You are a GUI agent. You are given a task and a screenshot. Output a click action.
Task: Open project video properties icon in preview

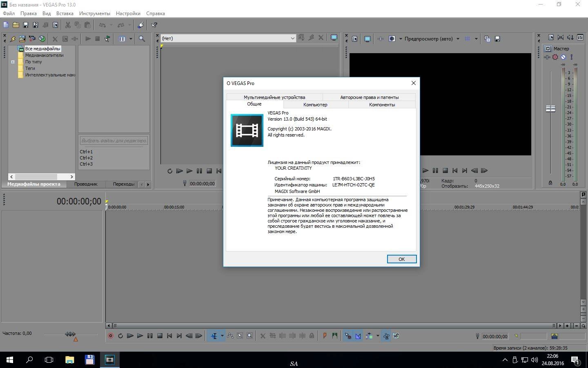coord(354,39)
